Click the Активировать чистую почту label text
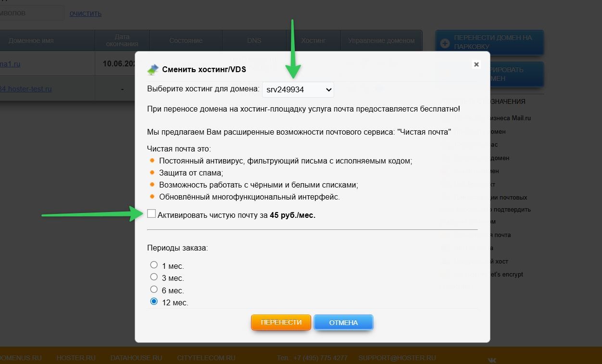 237,215
